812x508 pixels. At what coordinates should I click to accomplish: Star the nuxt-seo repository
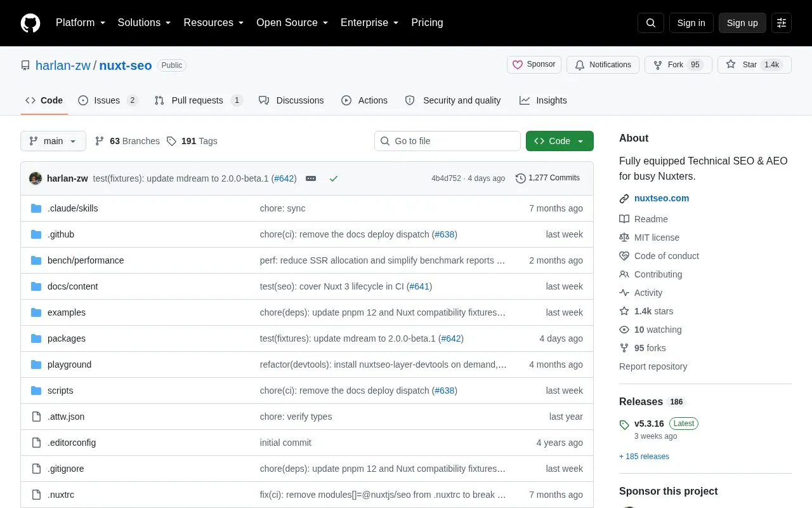pyautogui.click(x=754, y=65)
